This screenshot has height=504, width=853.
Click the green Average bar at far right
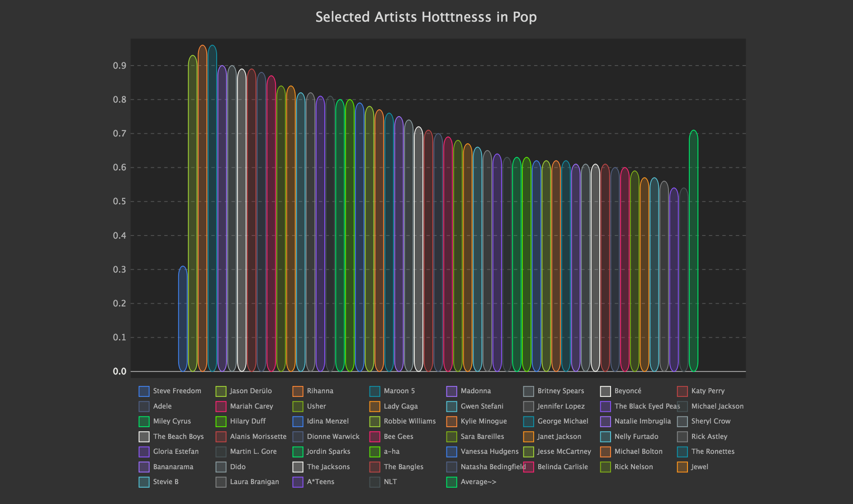click(693, 251)
